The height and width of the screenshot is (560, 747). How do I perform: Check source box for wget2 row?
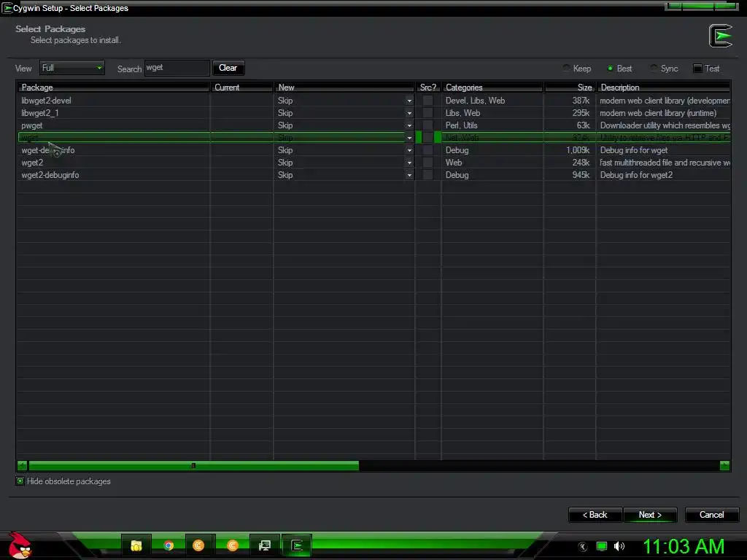[427, 163]
